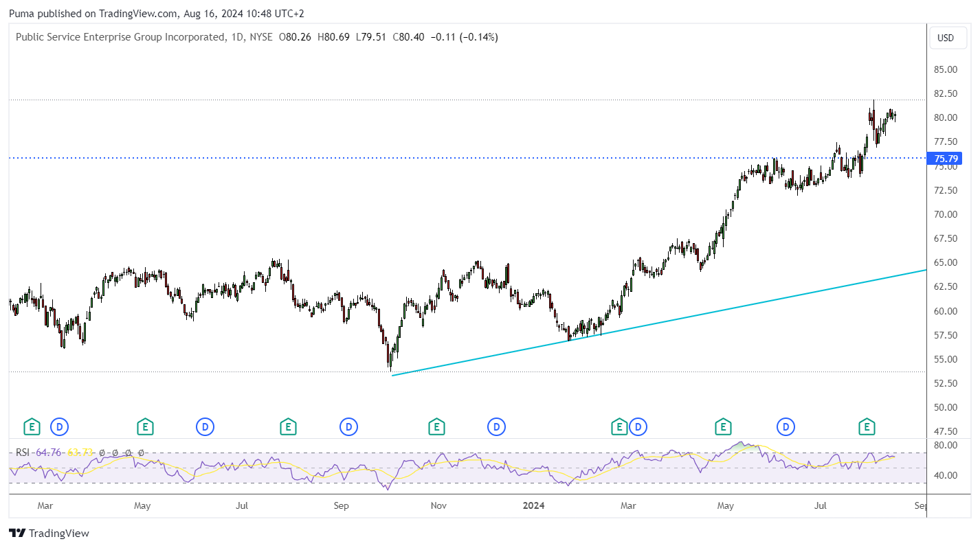Select the earnings marker for November 2023
Image resolution: width=980 pixels, height=548 pixels.
tap(436, 427)
